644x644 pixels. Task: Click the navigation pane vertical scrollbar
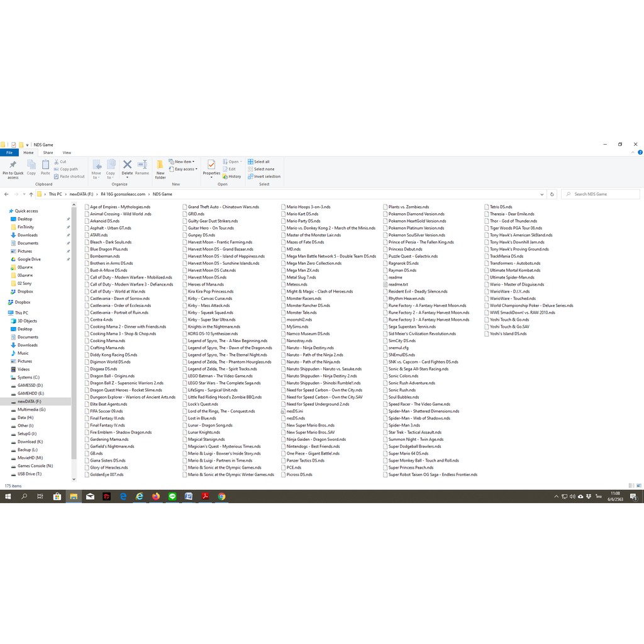(x=74, y=314)
